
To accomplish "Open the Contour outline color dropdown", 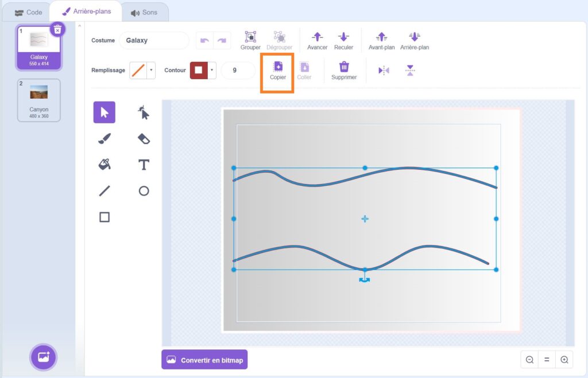I will [x=212, y=71].
